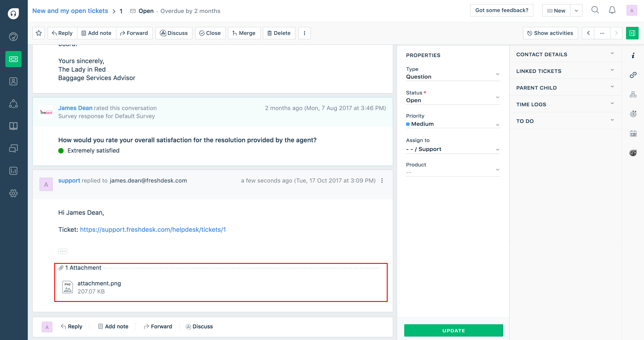Open the Admin gear icon in sidebar

[13, 193]
